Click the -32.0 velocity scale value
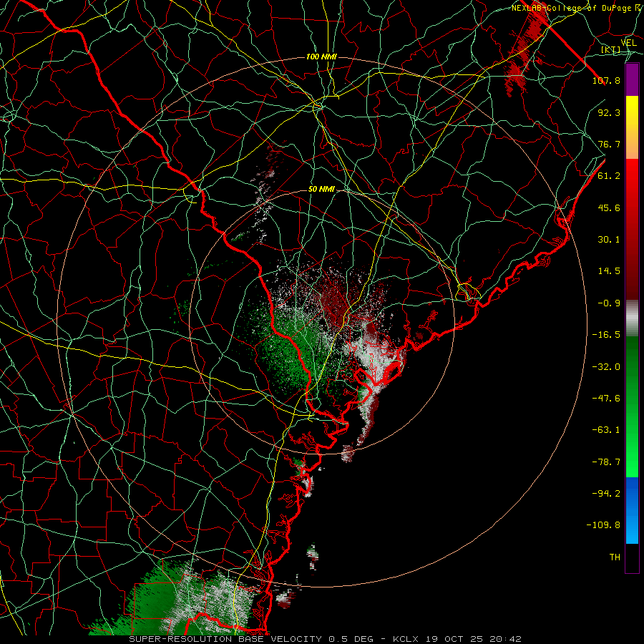 click(x=606, y=367)
